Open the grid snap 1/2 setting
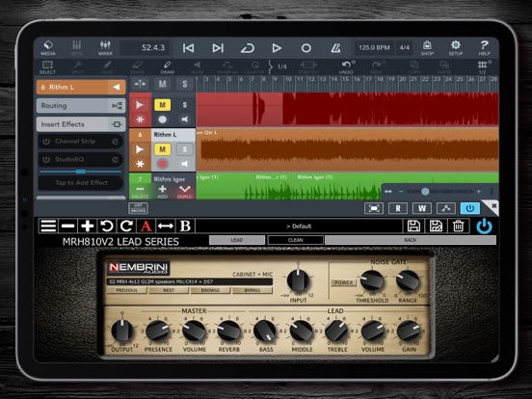 pos(483,67)
